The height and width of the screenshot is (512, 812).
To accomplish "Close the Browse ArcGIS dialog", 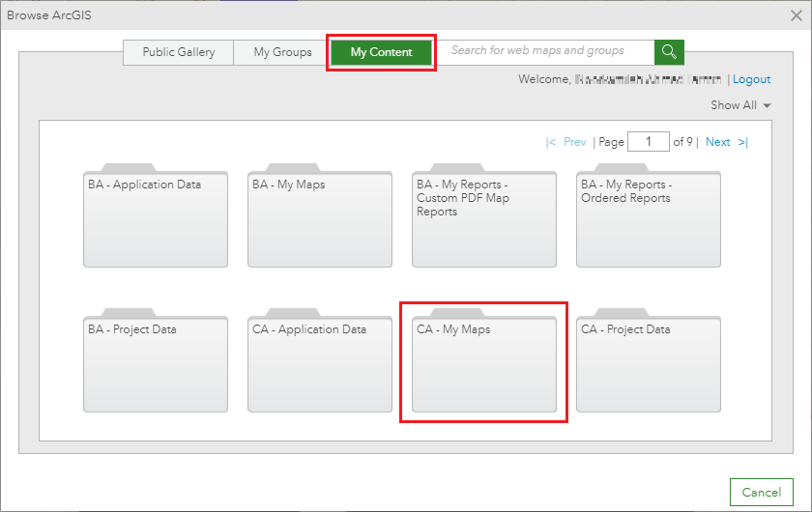I will (797, 15).
